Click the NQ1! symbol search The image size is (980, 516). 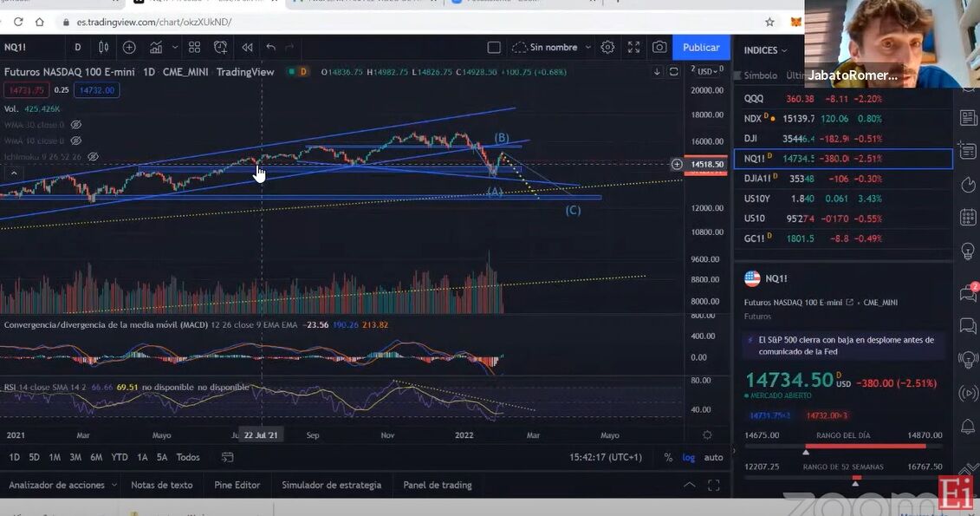pos(15,48)
